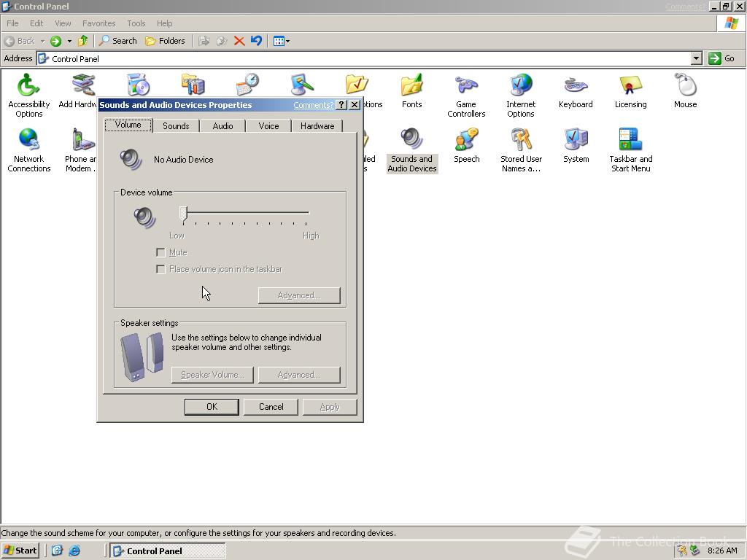Open Accessibility Options in Control Panel

[x=28, y=96]
